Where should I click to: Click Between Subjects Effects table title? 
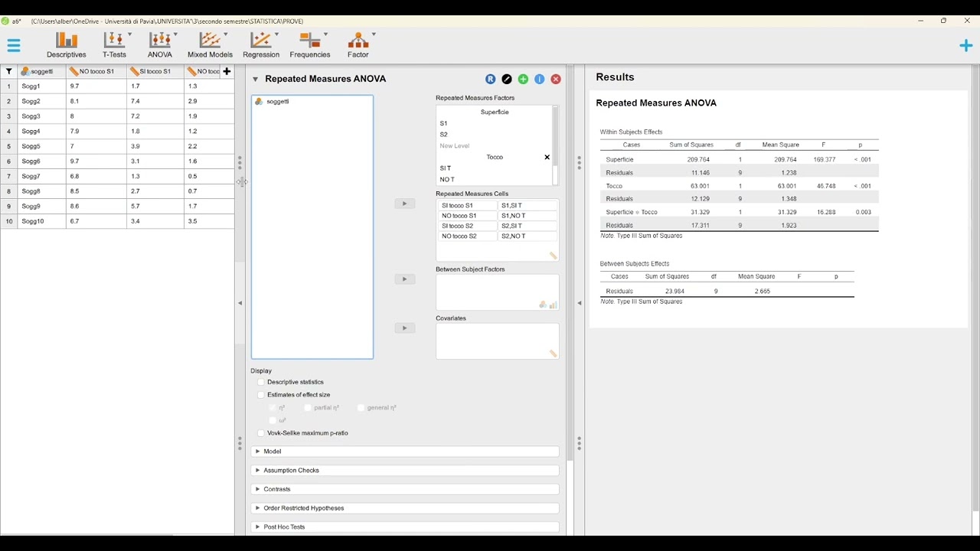(635, 263)
